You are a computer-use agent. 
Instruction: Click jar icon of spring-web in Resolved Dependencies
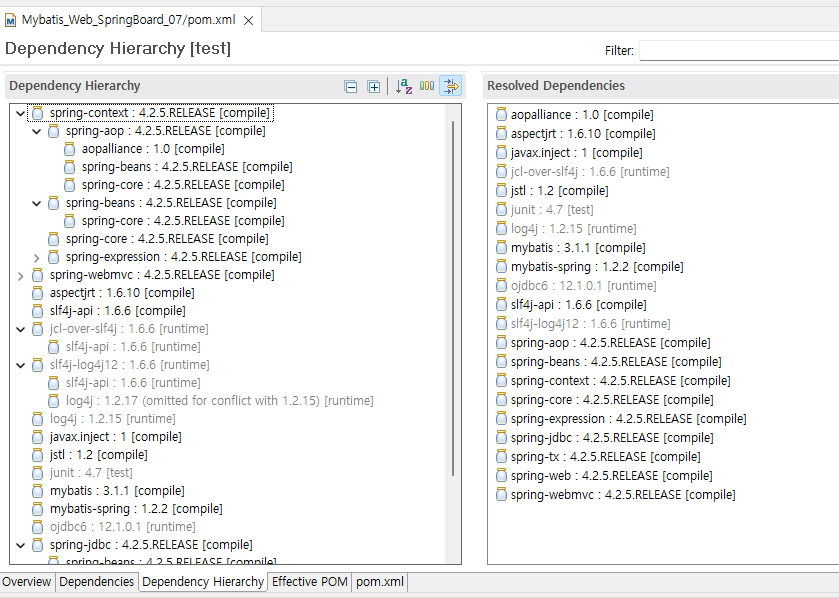point(501,476)
